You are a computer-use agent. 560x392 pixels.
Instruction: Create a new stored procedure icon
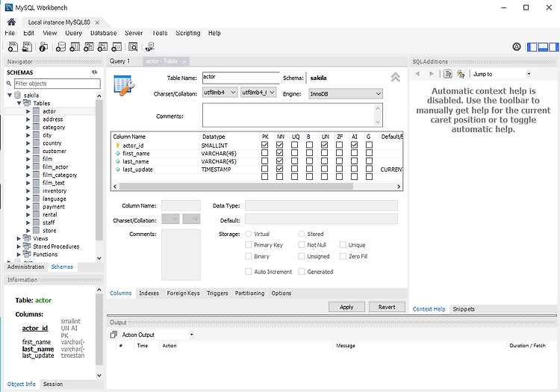[x=102, y=47]
